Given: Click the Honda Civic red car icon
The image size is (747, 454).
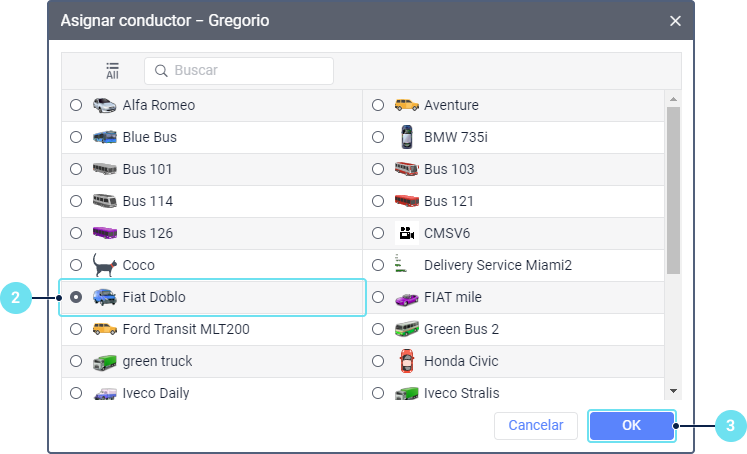Looking at the screenshot, I should pos(405,361).
